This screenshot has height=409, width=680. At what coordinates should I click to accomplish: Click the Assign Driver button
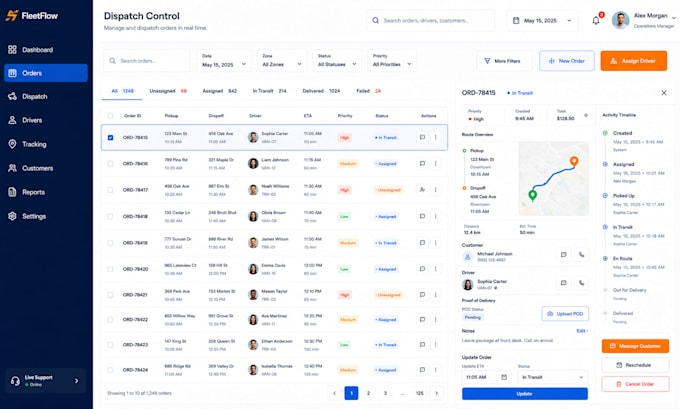pos(634,61)
